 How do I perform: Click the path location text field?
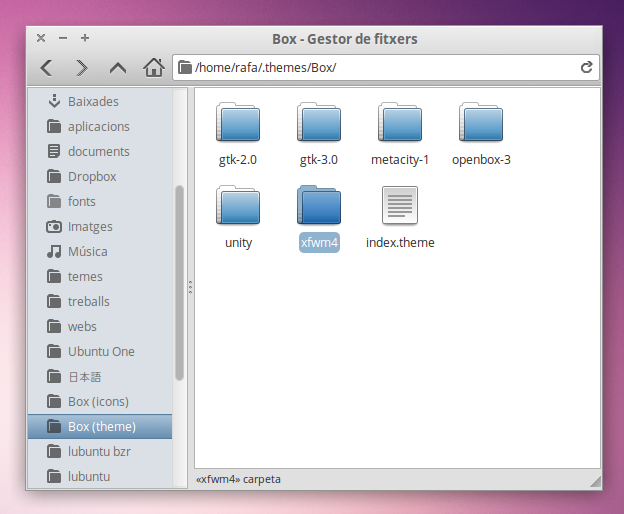tap(380, 68)
